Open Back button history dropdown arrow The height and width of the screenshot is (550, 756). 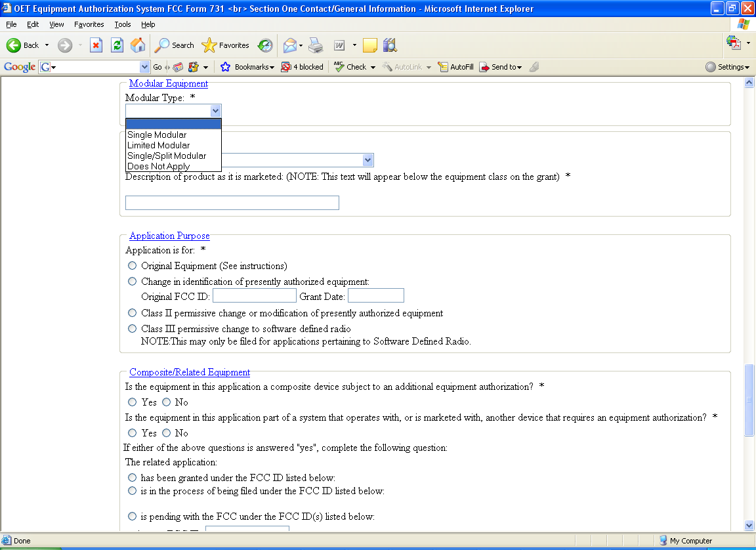click(x=47, y=45)
